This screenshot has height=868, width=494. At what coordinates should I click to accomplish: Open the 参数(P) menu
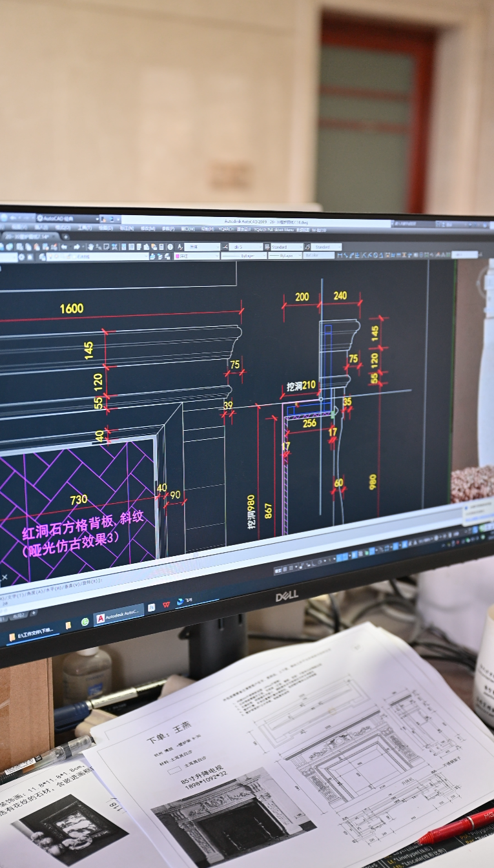point(168,228)
